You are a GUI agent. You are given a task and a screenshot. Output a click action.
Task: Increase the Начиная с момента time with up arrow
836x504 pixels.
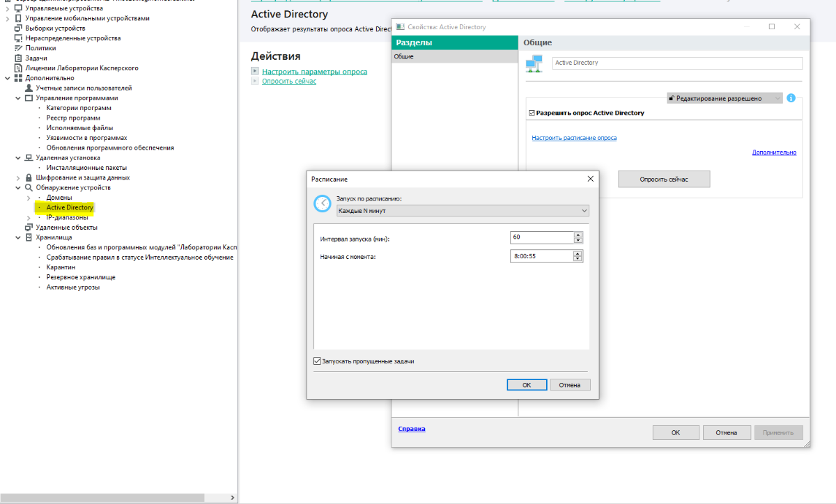point(578,253)
